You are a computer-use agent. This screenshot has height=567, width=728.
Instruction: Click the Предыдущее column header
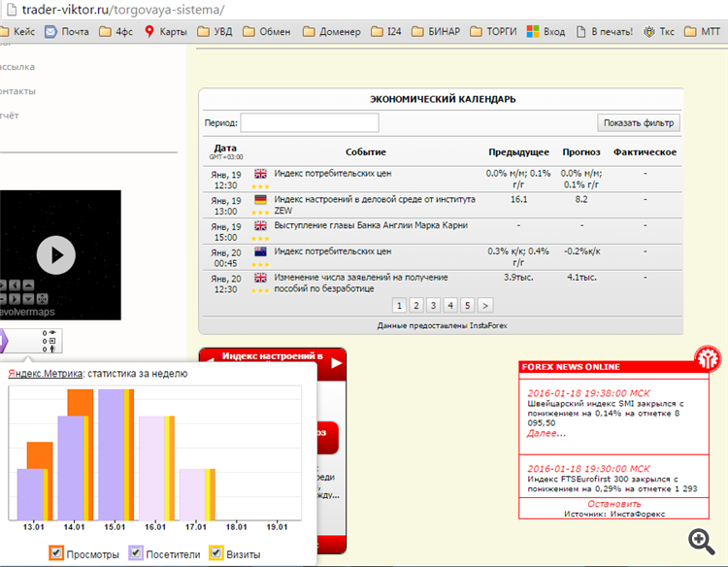click(518, 152)
